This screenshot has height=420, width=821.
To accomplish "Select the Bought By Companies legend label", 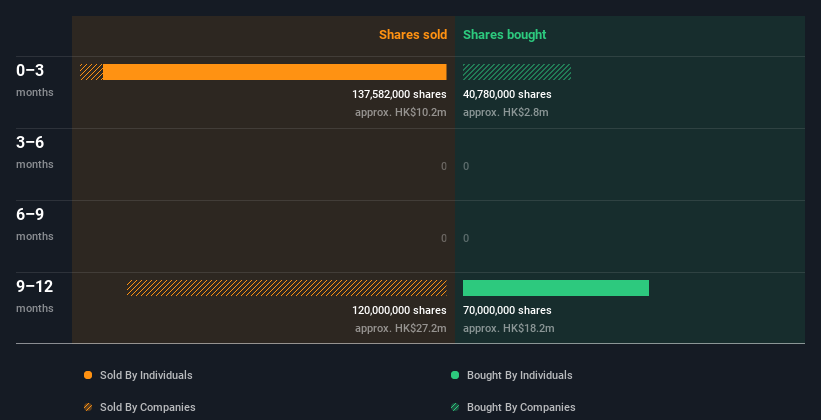I will [x=521, y=407].
